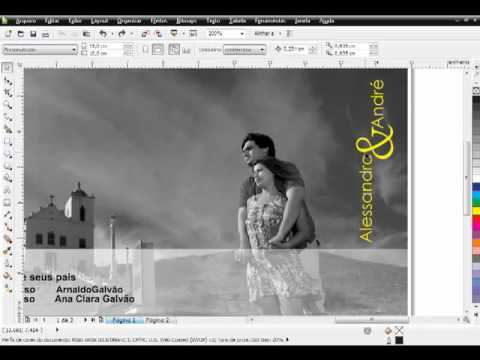
Task: Click the Welcome screen icon
Action: (193, 34)
